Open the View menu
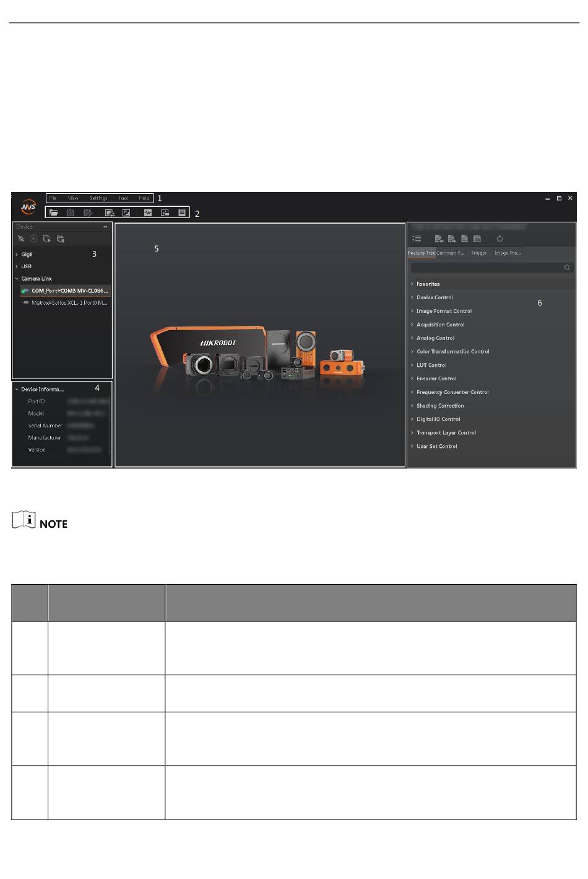Screen dimensions: 588x879 pyautogui.click(x=73, y=198)
